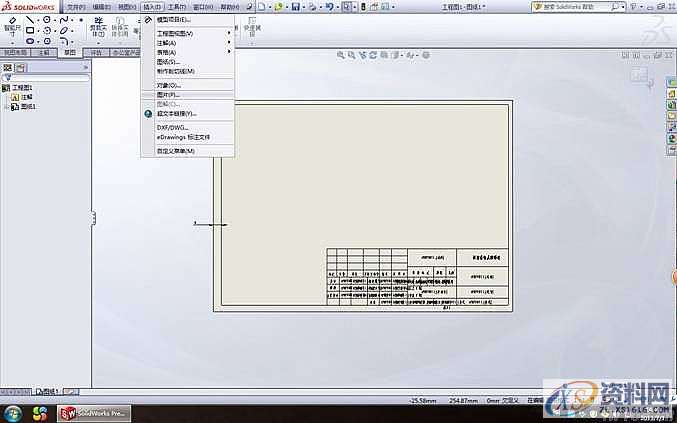Open the dropdown arrow next to the New icon
The height and width of the screenshot is (423, 677).
269,7
